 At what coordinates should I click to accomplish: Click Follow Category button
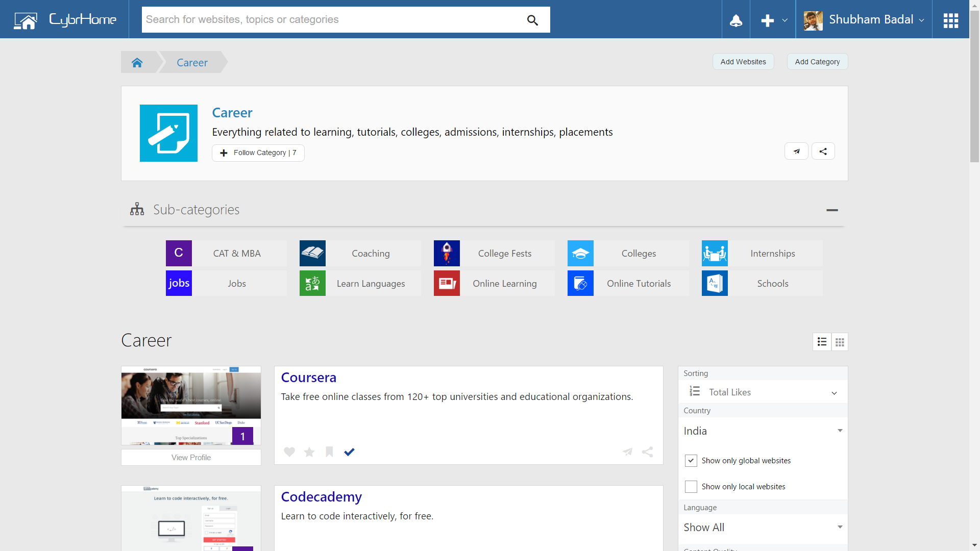pyautogui.click(x=258, y=153)
